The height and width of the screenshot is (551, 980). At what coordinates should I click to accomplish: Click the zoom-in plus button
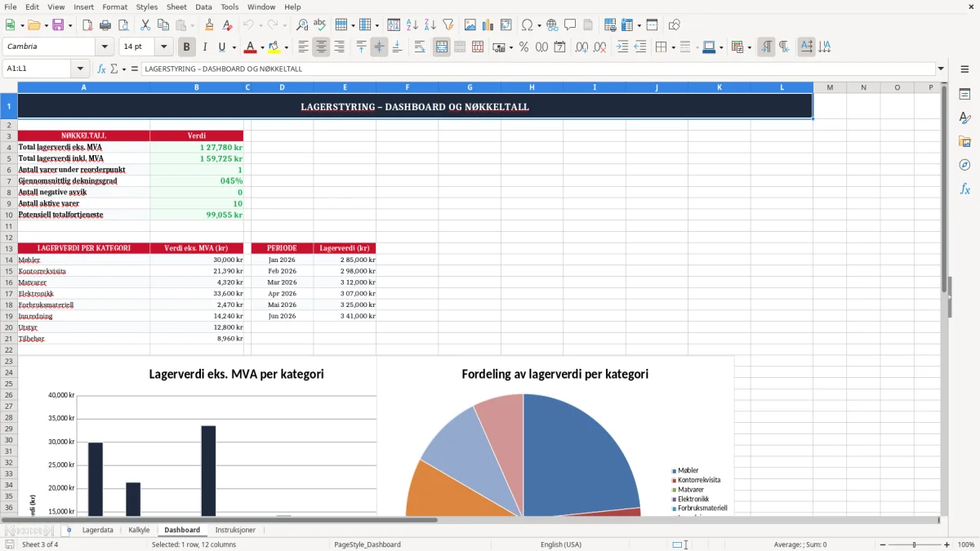coord(947,544)
